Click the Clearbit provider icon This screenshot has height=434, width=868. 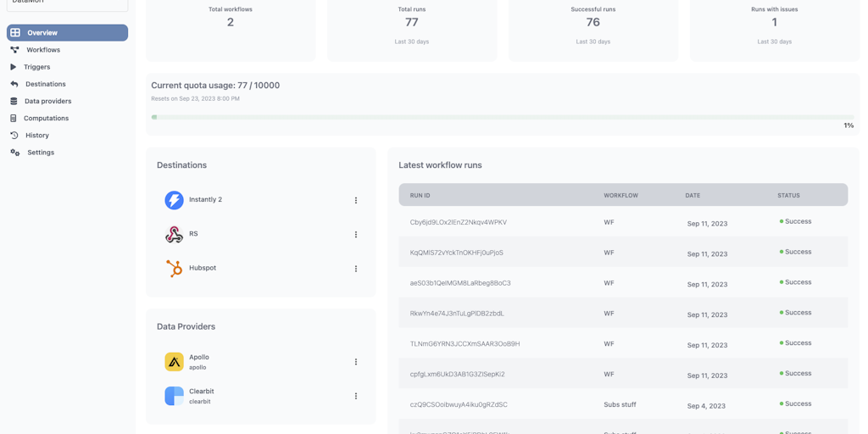174,396
